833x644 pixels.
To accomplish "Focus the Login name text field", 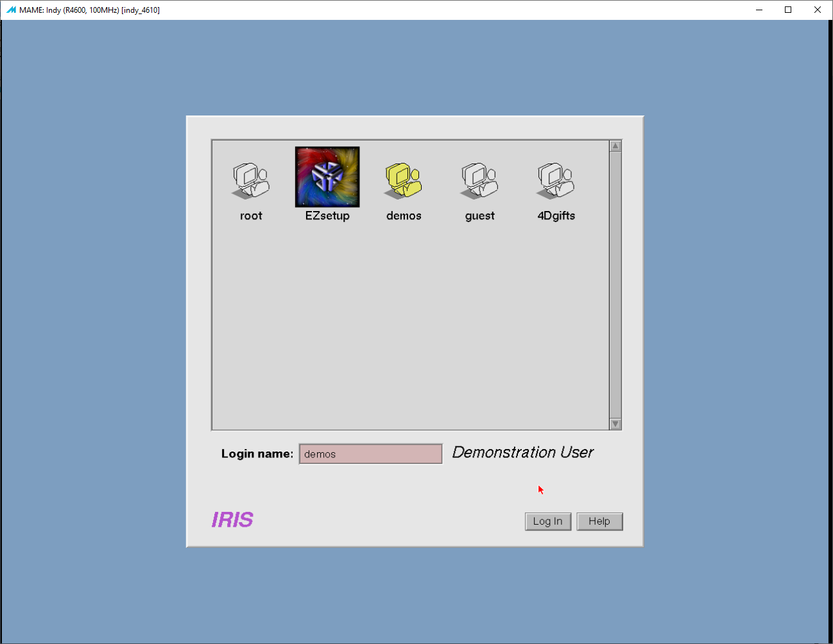I will click(x=370, y=454).
